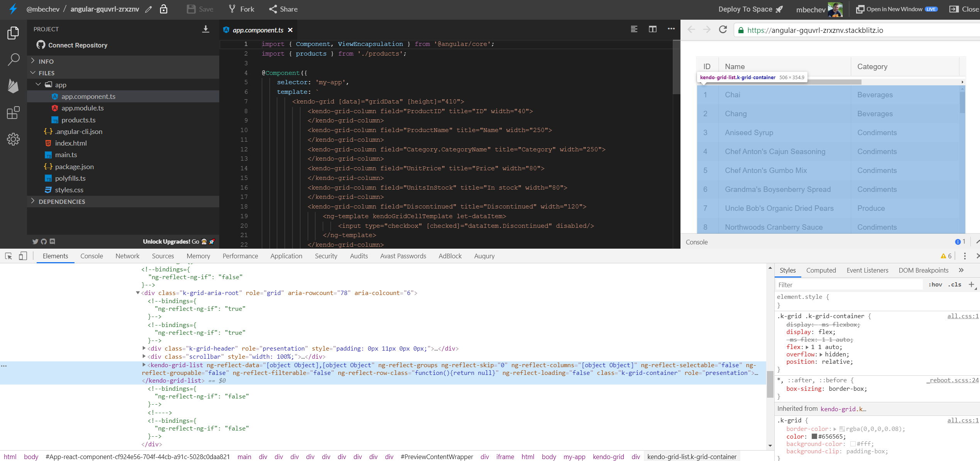Click the project lock icon

[164, 9]
